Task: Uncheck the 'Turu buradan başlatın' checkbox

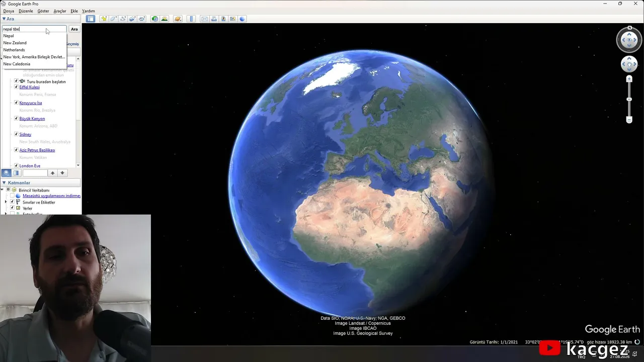Action: tap(16, 81)
